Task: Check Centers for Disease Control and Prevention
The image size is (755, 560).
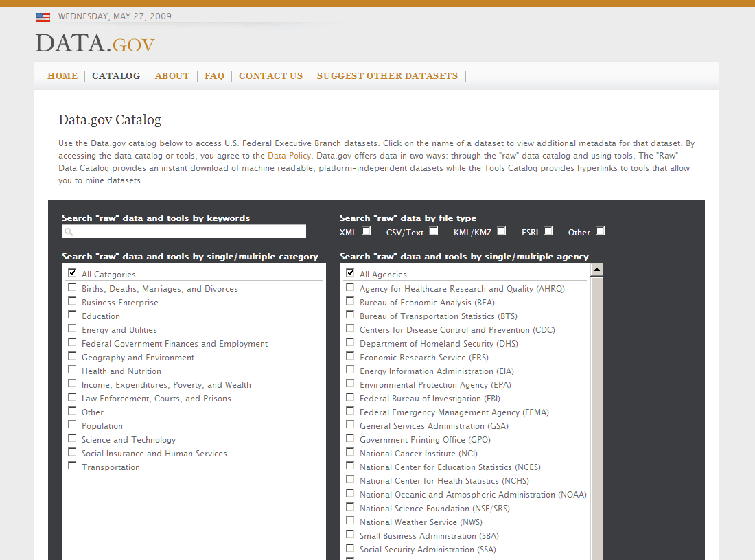Action: [x=351, y=329]
